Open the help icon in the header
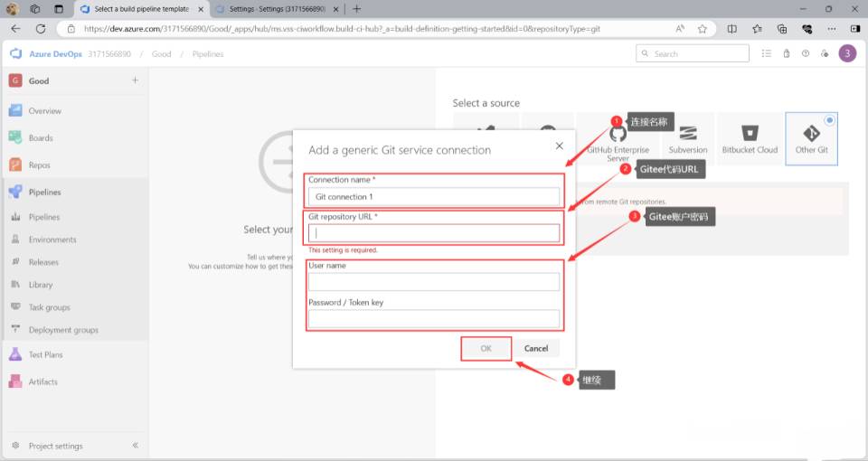Image resolution: width=868 pixels, height=461 pixels. [x=806, y=53]
